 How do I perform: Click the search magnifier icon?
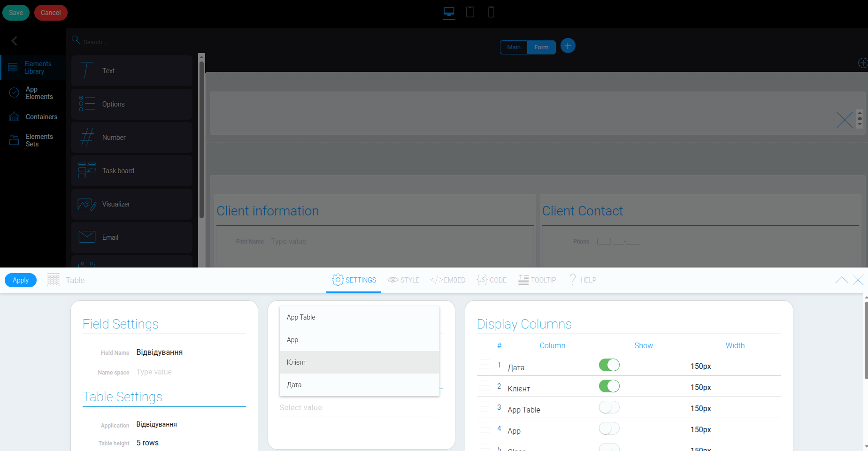click(76, 40)
